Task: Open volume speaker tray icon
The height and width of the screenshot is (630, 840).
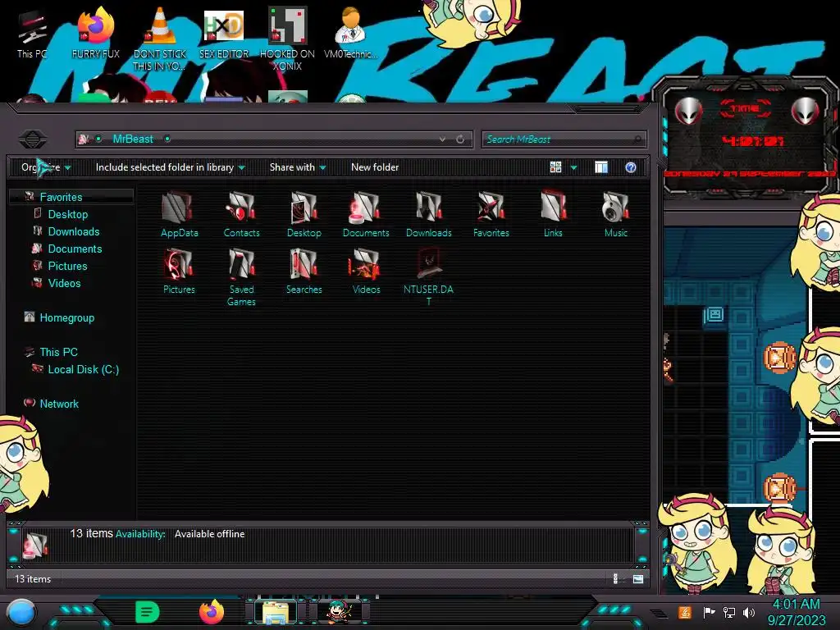Action: 748,612
